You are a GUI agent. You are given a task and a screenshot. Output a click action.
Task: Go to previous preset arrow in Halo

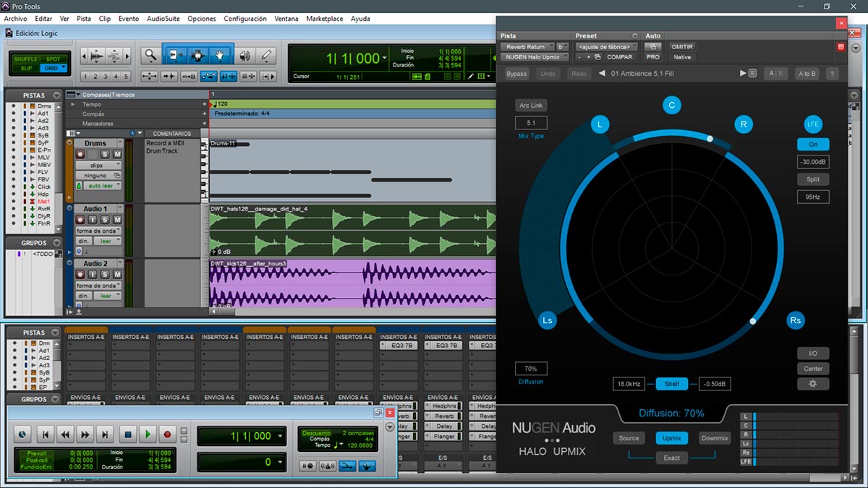[602, 74]
